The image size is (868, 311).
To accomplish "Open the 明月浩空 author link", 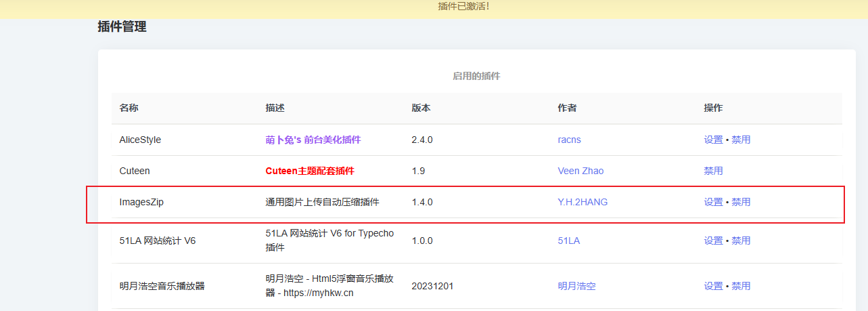I will [x=576, y=286].
